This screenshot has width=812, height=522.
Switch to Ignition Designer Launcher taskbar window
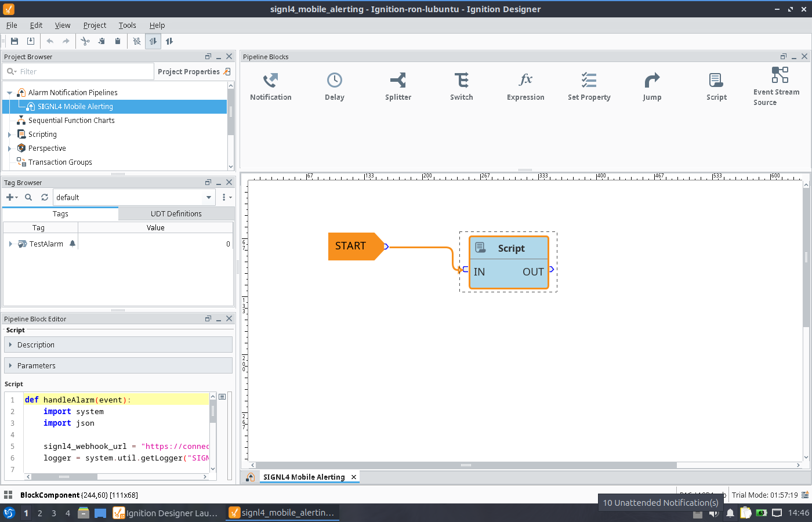(x=166, y=513)
